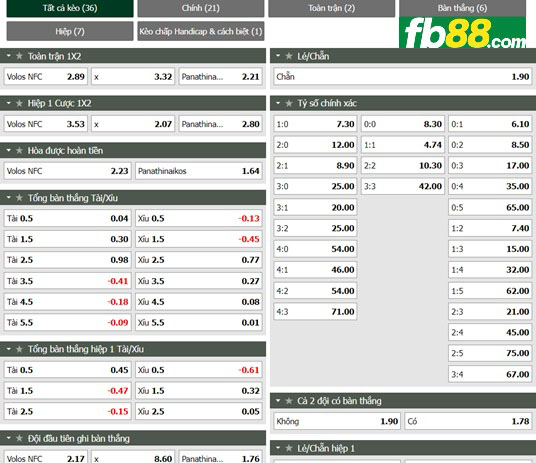This screenshot has height=463, width=536.
Task: Collapse Tổng bàn thắng Tài/Xỉu arrow
Action: point(9,197)
